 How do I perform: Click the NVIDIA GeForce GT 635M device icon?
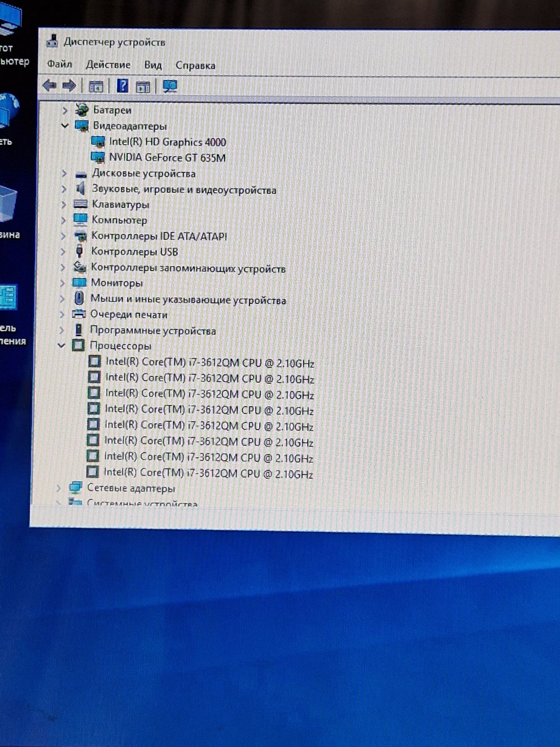point(98,157)
